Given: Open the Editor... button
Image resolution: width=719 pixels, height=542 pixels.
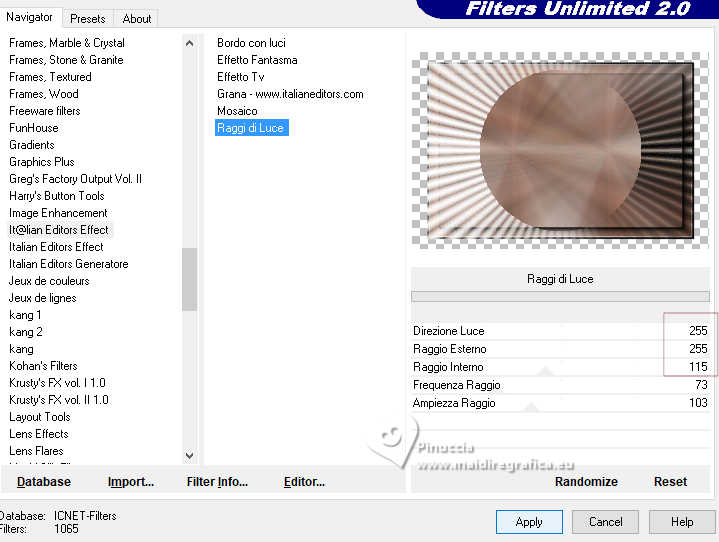Looking at the screenshot, I should click(304, 481).
